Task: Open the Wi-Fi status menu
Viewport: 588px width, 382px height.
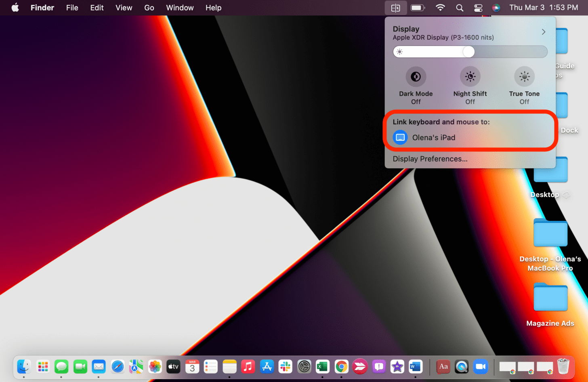Action: (x=440, y=7)
